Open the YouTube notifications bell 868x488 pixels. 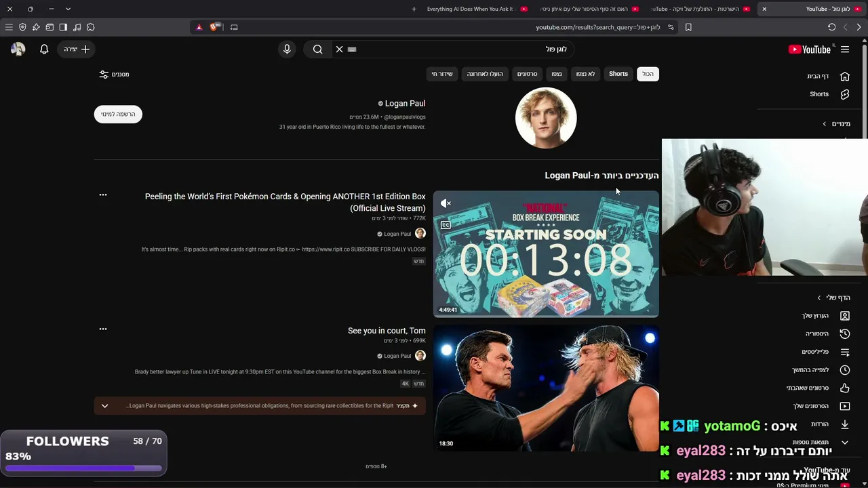pos(44,49)
